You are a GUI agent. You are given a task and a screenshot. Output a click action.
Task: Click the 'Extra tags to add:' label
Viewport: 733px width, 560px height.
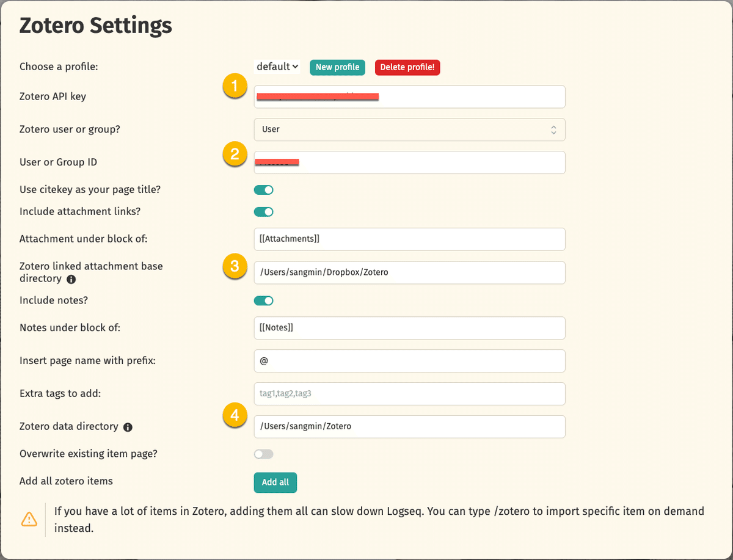click(60, 394)
